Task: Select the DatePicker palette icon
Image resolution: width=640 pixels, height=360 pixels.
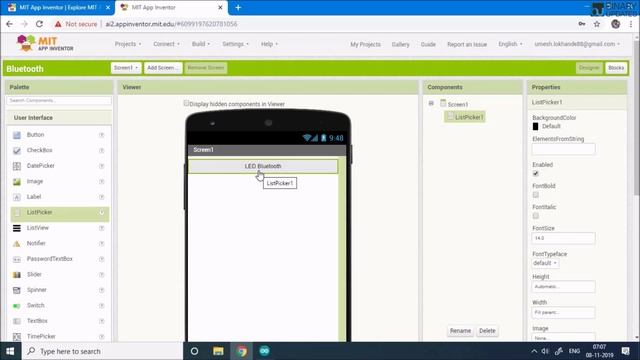Action: coord(17,166)
